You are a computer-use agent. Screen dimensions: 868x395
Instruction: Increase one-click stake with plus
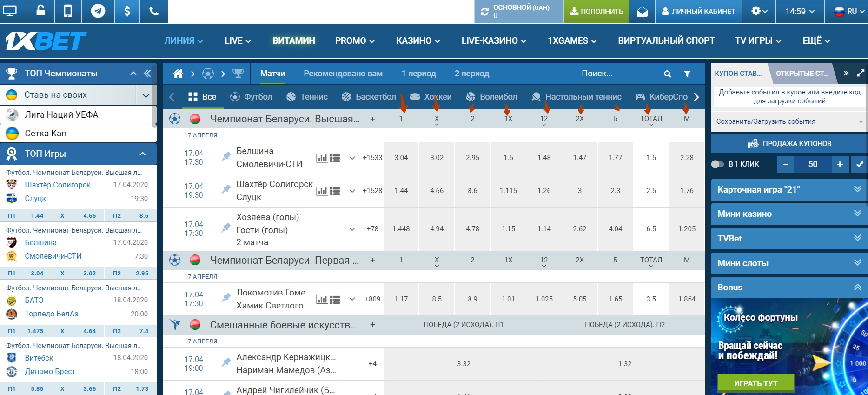pos(840,164)
